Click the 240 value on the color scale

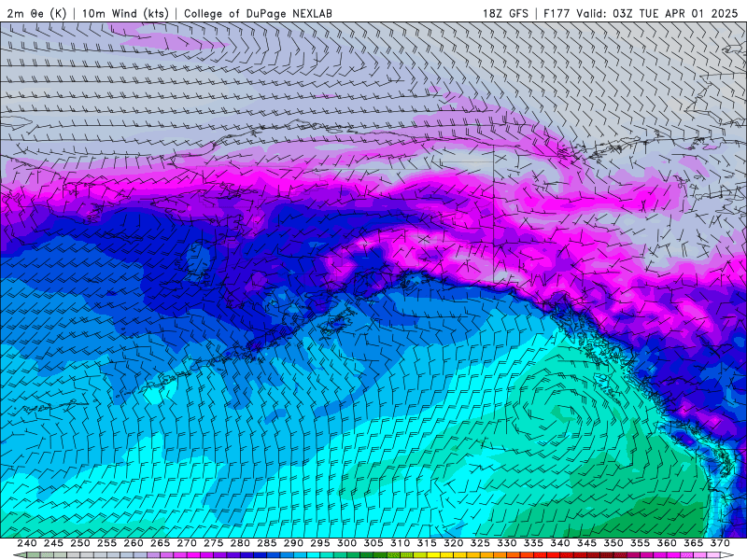point(27,543)
